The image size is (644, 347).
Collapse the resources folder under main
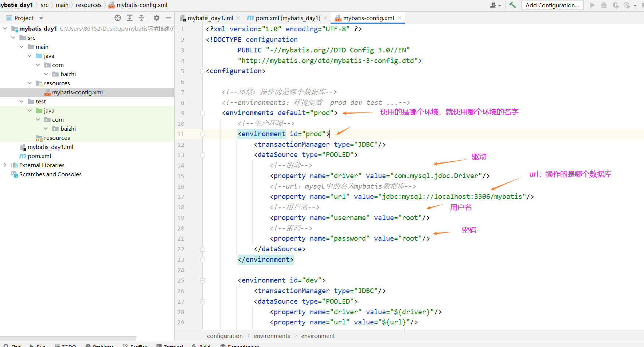pyautogui.click(x=30, y=83)
